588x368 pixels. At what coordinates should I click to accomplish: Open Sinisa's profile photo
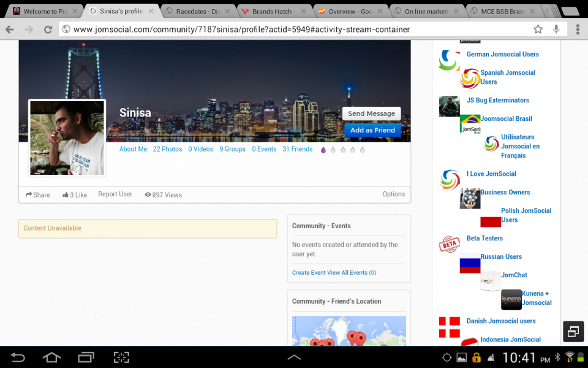tap(67, 138)
